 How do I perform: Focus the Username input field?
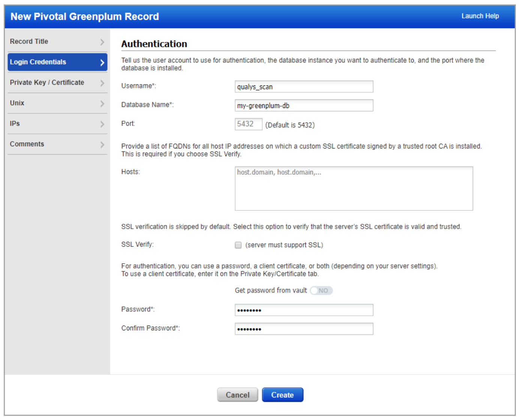(x=304, y=87)
